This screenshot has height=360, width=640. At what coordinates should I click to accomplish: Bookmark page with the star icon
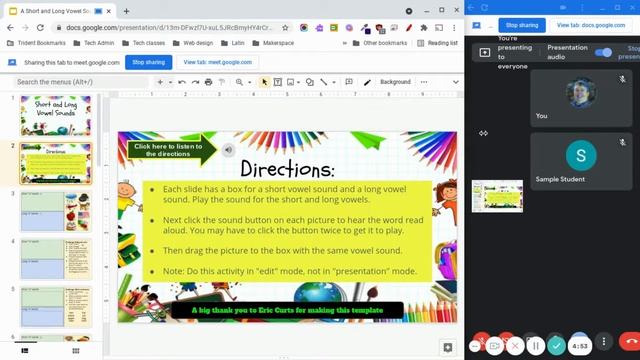[285, 28]
